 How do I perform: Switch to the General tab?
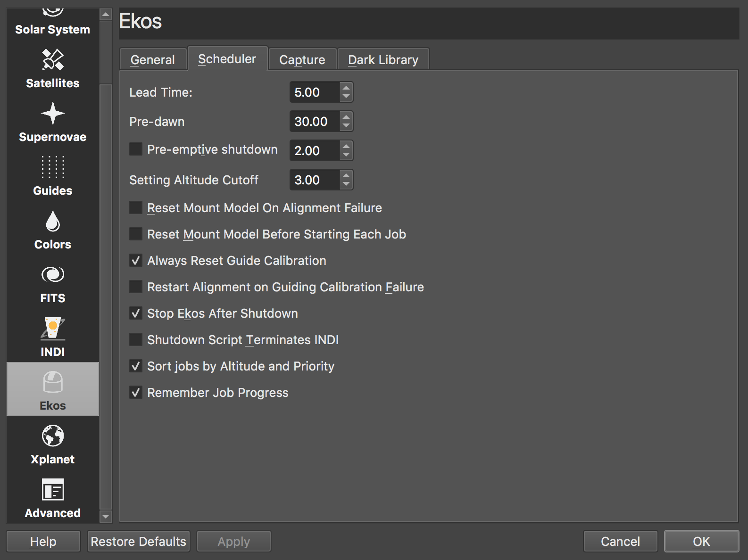[x=153, y=60]
